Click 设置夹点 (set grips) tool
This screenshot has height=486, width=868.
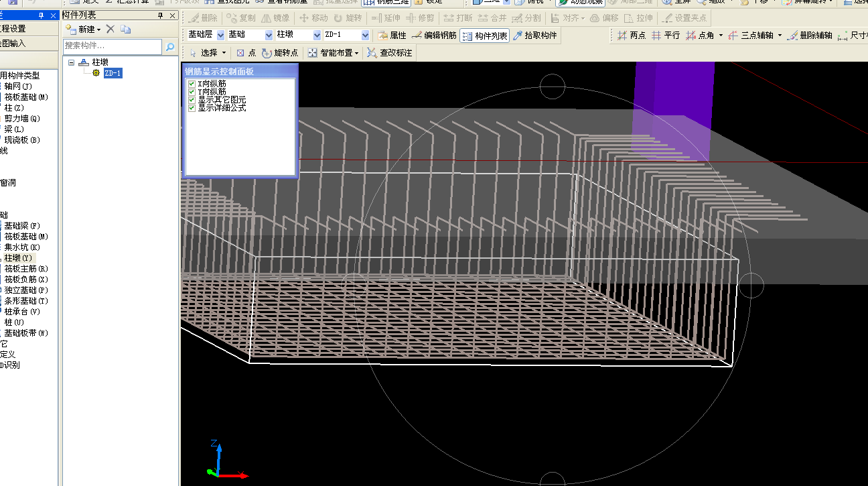point(684,18)
